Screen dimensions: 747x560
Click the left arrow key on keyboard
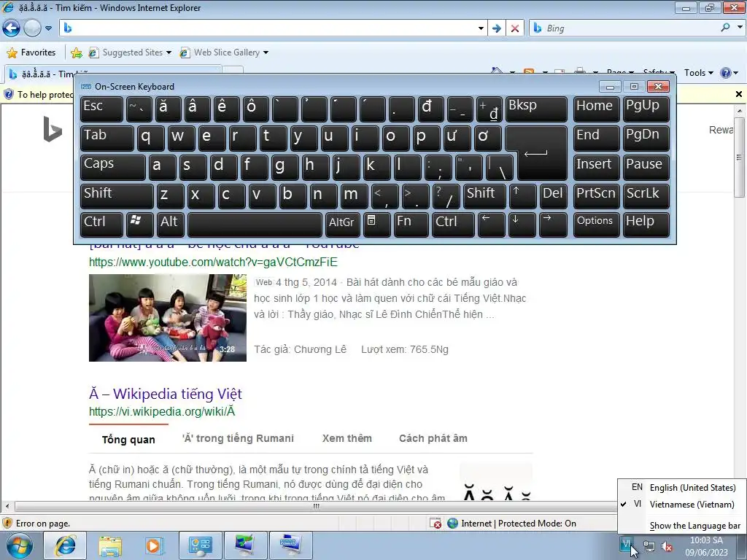click(x=491, y=225)
